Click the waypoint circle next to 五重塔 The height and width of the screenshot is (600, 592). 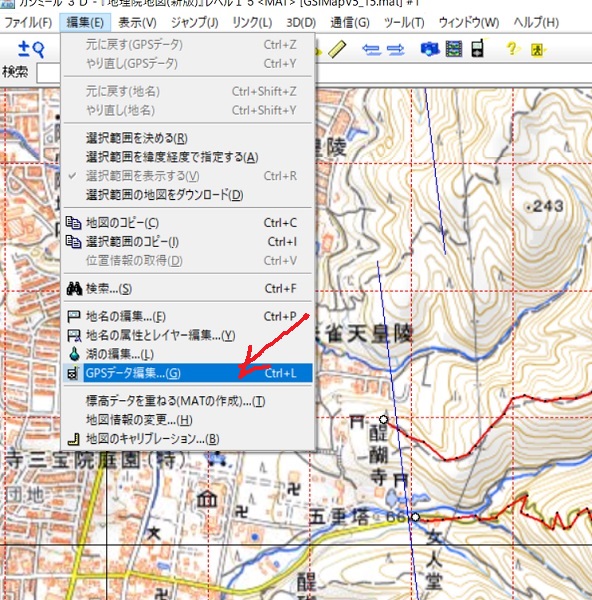[x=415, y=517]
